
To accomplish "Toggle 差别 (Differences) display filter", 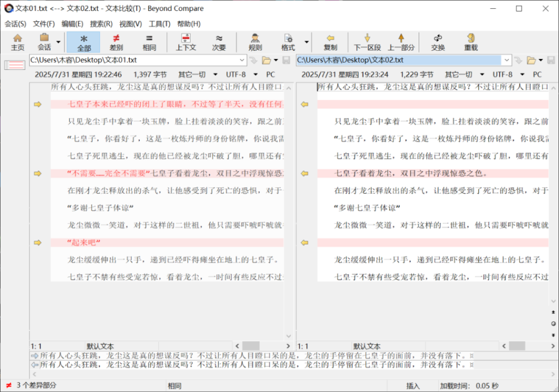I will tap(116, 42).
